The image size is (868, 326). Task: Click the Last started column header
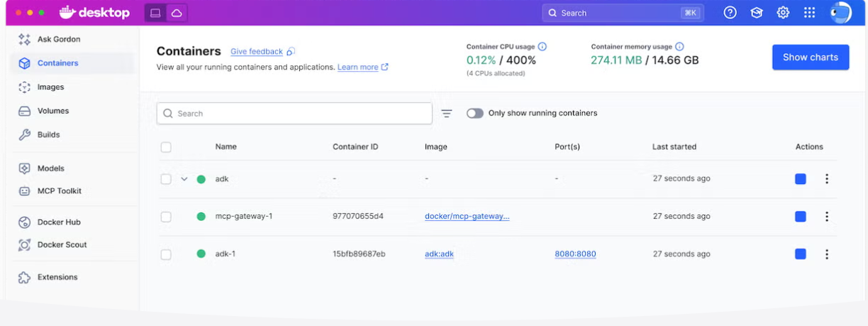point(674,147)
